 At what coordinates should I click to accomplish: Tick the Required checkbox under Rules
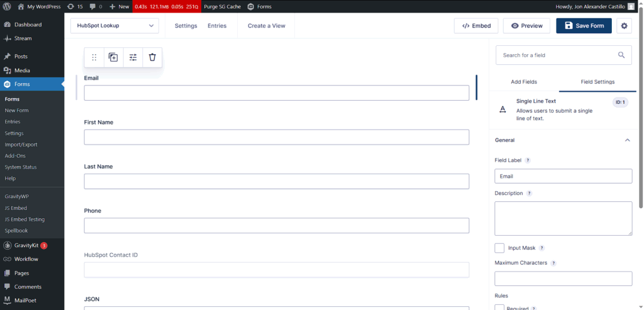(x=499, y=307)
